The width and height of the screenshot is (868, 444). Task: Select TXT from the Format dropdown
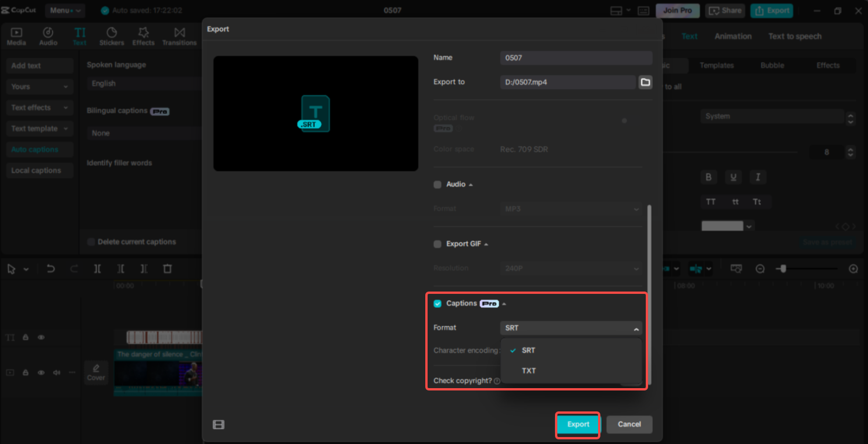coord(529,371)
